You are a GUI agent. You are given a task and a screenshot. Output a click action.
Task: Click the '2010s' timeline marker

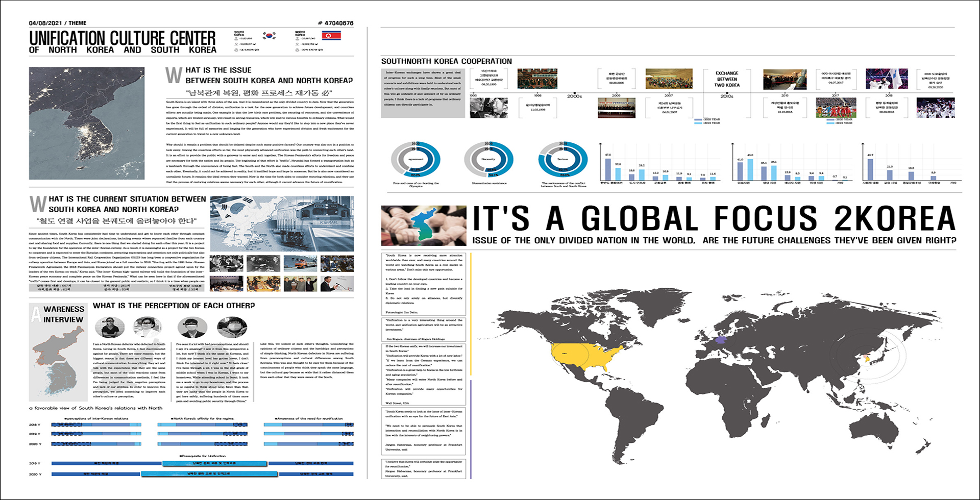[727, 96]
